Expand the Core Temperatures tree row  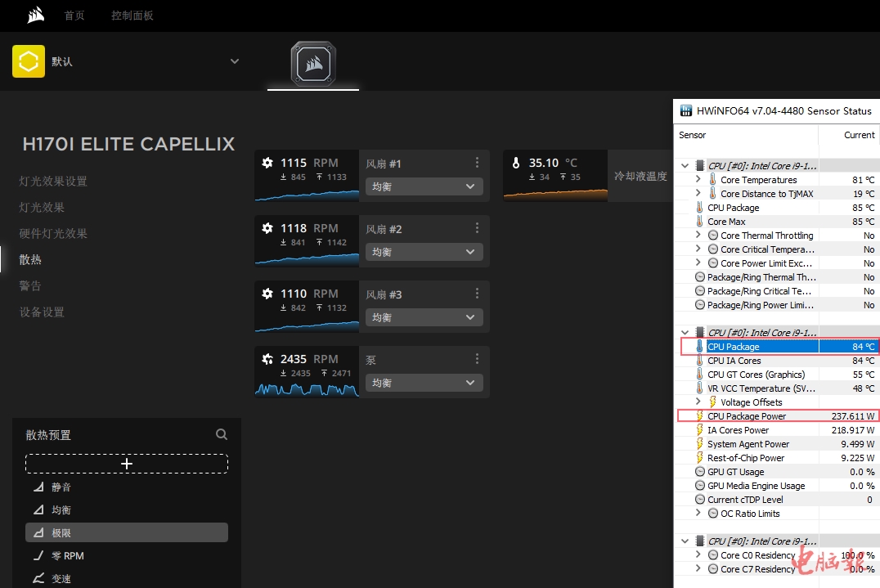[x=698, y=180]
